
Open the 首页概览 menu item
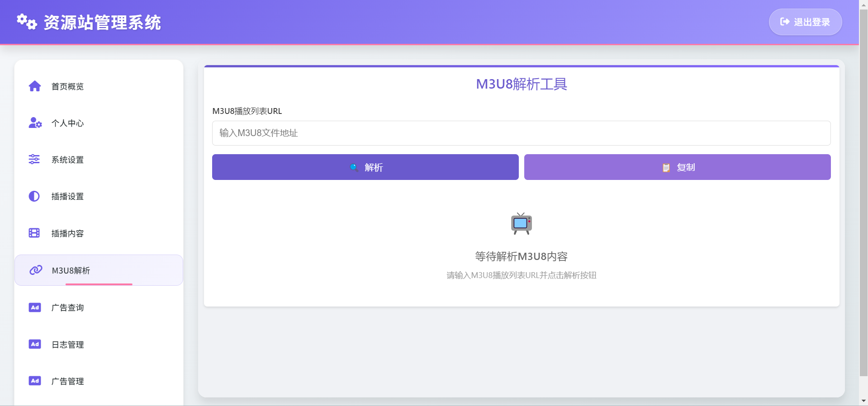click(99, 86)
